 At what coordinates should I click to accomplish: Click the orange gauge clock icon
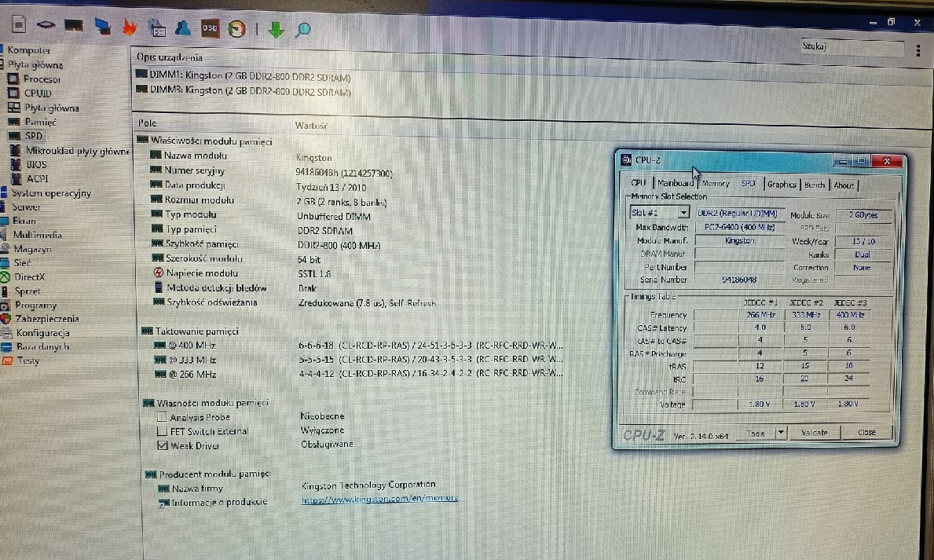pyautogui.click(x=237, y=28)
